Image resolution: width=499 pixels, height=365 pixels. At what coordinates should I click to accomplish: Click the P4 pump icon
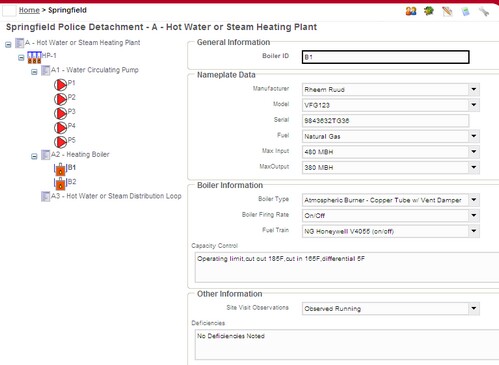point(60,128)
